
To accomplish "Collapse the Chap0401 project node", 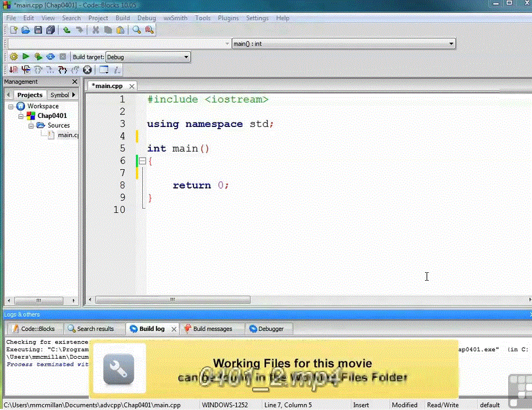I will [20, 116].
